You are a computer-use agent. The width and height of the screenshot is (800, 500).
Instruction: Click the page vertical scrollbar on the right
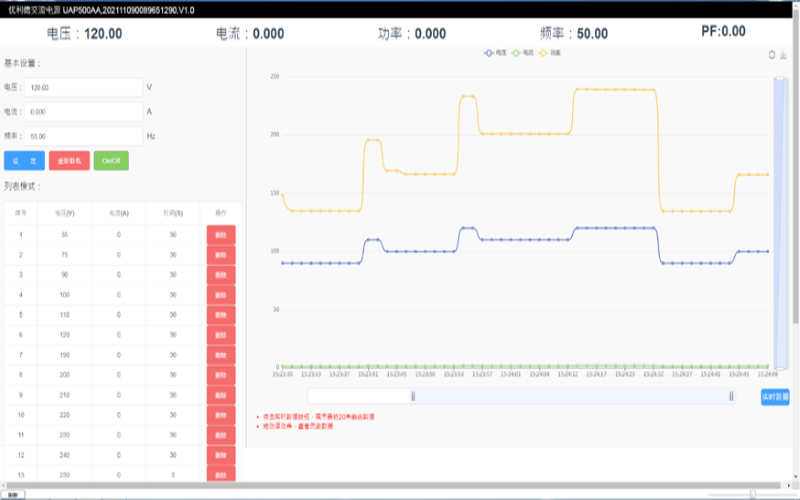[x=795, y=200]
